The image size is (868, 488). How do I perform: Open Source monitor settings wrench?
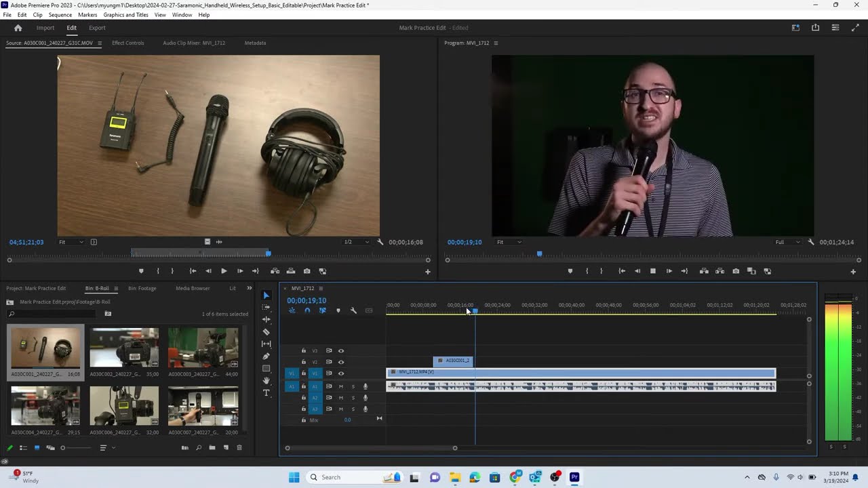pos(380,242)
